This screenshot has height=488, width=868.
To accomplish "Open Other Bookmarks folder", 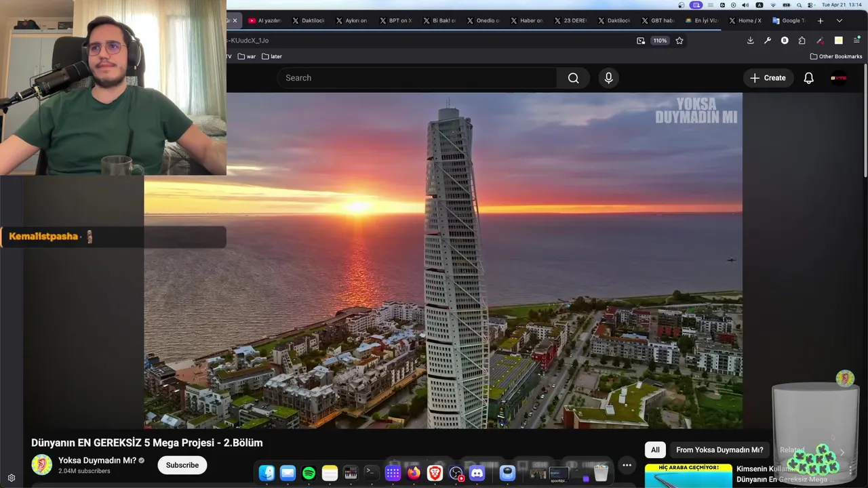I will 836,56.
